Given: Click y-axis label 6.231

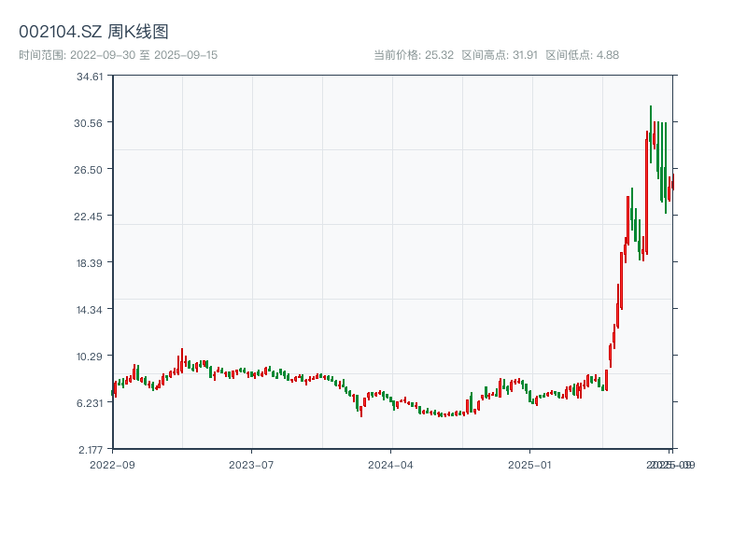Looking at the screenshot, I should coord(90,403).
